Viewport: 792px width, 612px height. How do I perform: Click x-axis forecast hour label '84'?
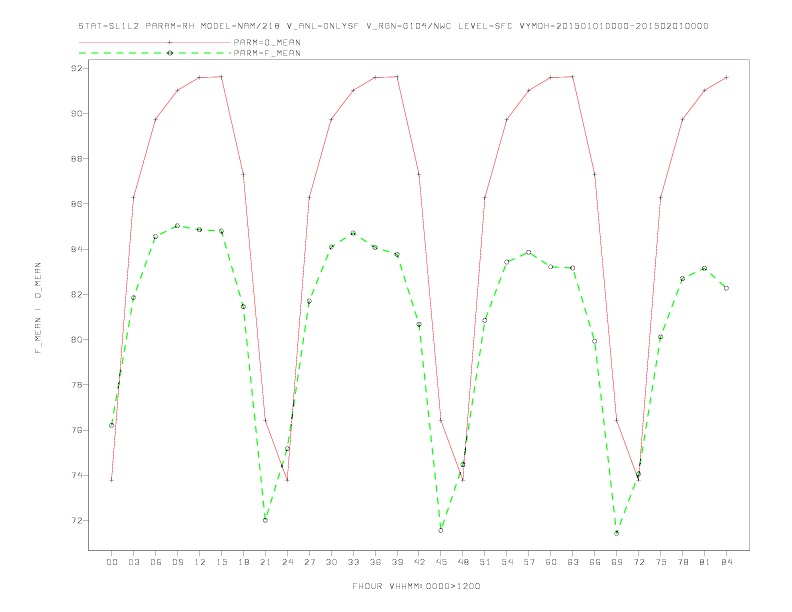pos(727,562)
